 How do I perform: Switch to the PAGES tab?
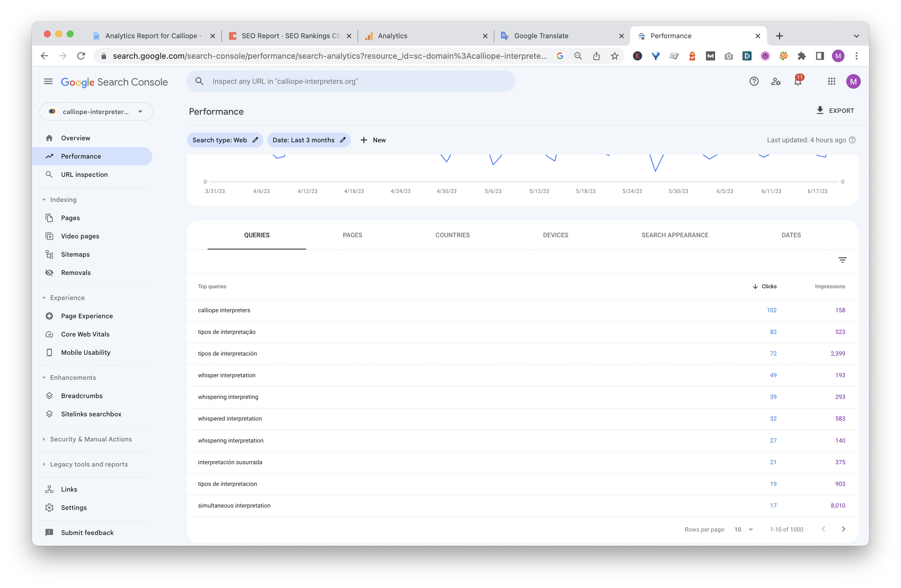click(352, 235)
